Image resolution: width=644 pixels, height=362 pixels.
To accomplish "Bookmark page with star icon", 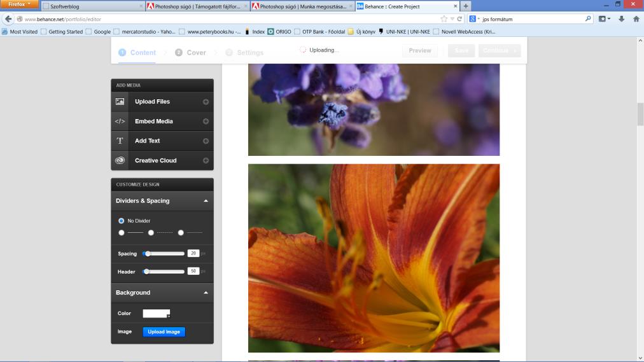I will click(x=444, y=19).
